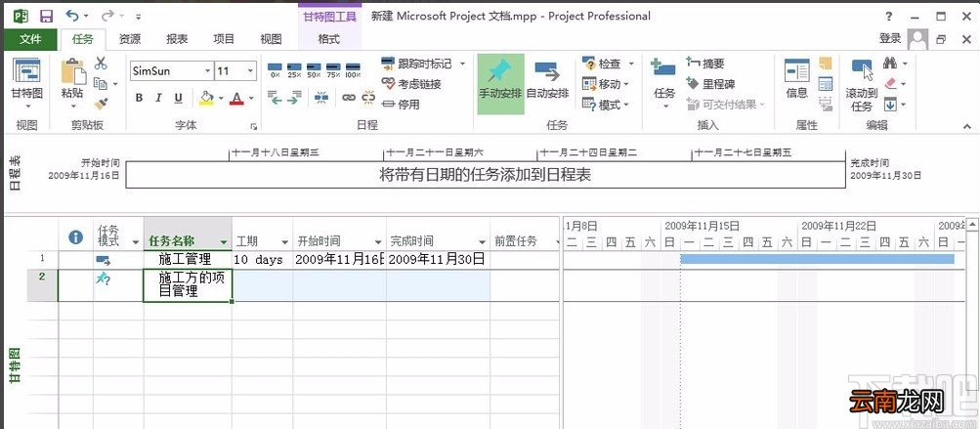Toggle Respect Links (考虑链接)

point(411,84)
